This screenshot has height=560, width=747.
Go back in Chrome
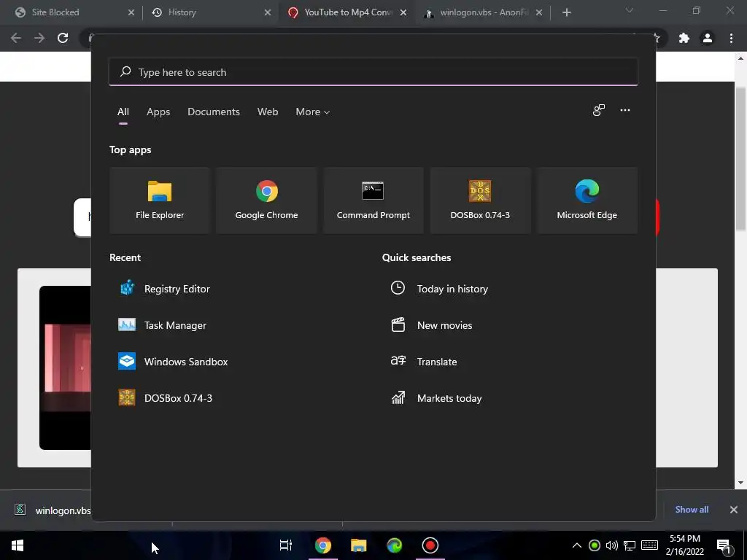[16, 38]
